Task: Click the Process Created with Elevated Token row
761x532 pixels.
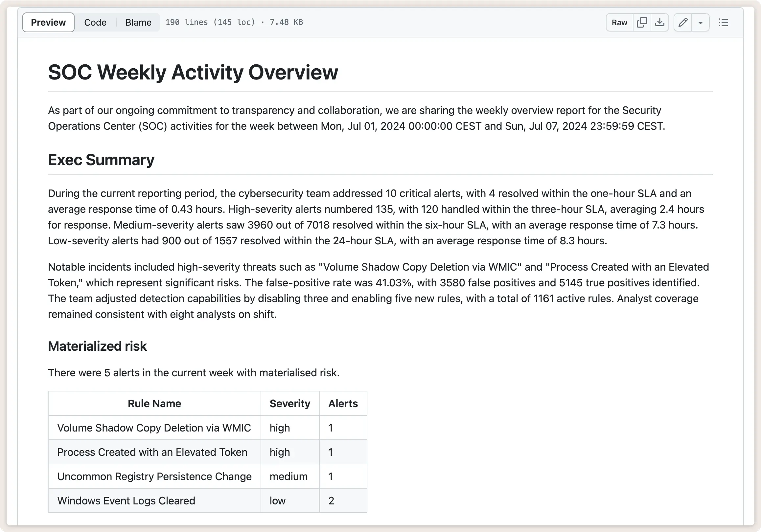Action: [152, 452]
